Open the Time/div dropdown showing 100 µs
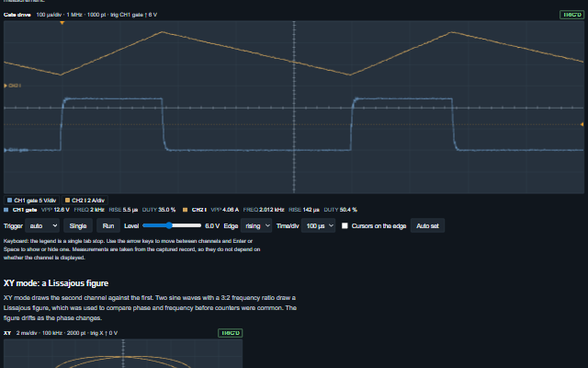Screen dimensions: 588x368 pos(319,225)
